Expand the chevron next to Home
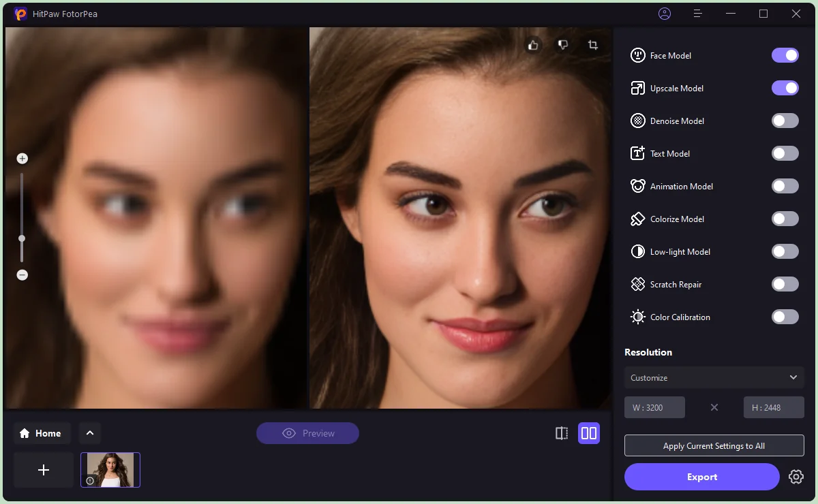Viewport: 818px width, 504px height. 89,433
